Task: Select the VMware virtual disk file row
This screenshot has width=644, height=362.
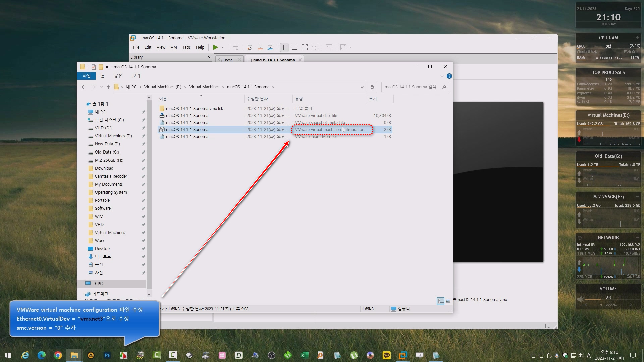Action: [275, 115]
